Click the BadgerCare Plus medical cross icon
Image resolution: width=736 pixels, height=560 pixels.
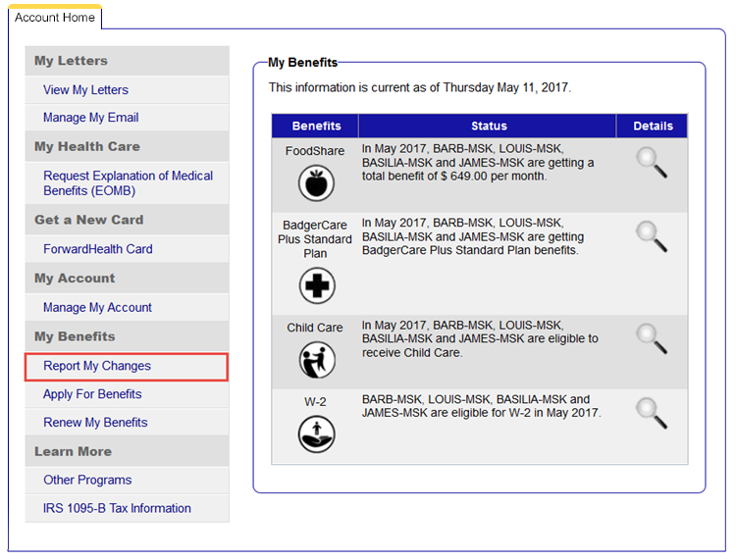coord(317,286)
